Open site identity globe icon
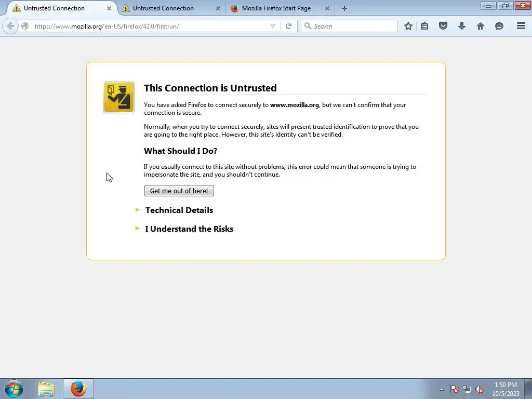532x399 pixels. pyautogui.click(x=25, y=26)
